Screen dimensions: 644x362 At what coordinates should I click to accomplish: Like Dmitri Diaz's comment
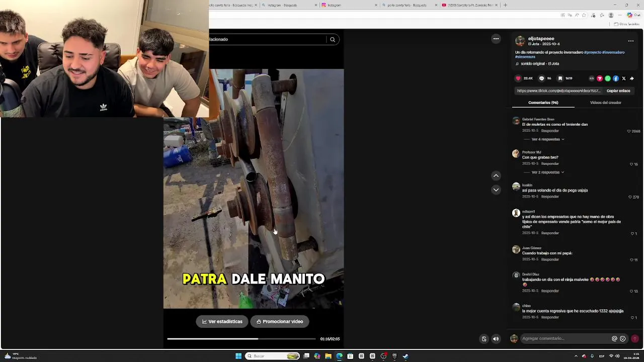(x=631, y=291)
